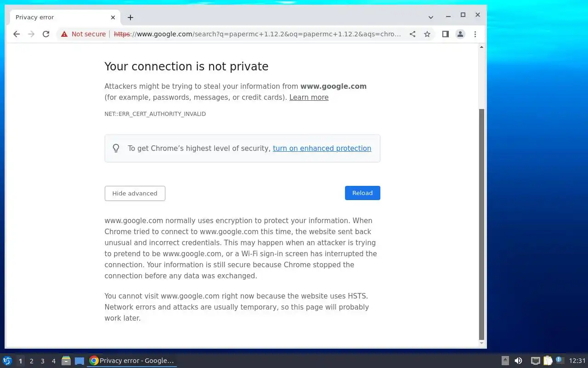The image size is (588, 368).
Task: Share this page using the share icon
Action: click(x=413, y=34)
